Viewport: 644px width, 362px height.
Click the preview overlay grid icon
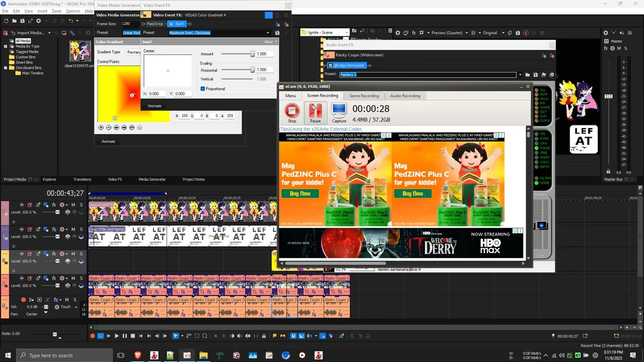473,33
